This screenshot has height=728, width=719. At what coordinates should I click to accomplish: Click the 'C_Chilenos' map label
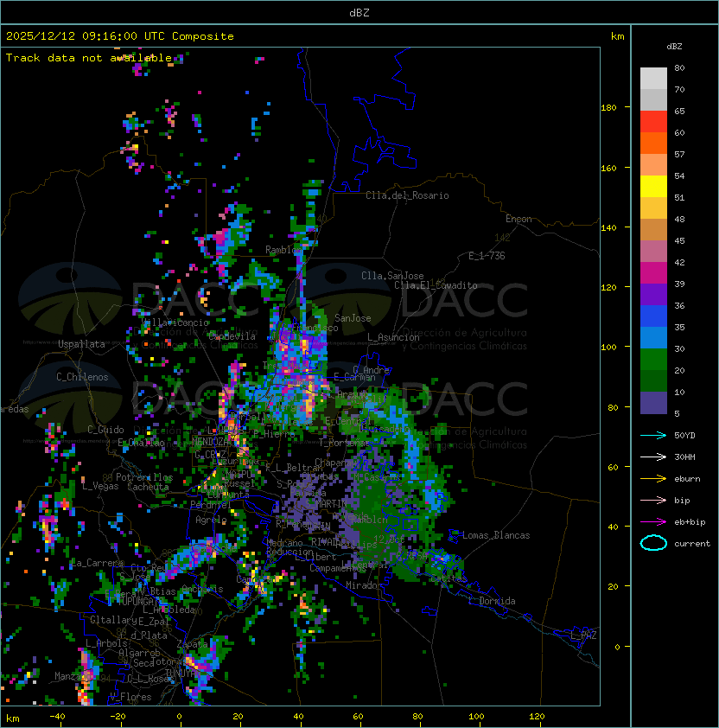point(82,377)
